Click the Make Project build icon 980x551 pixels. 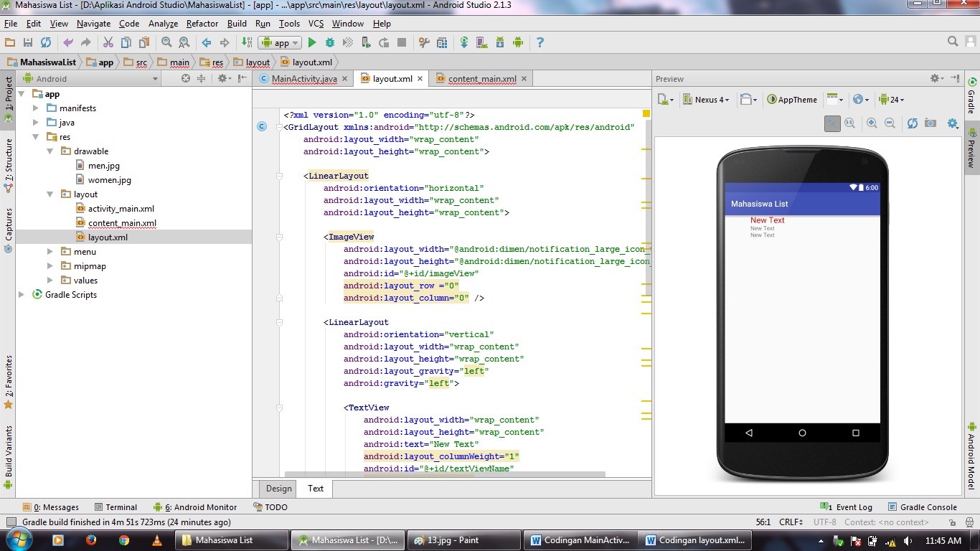[247, 43]
